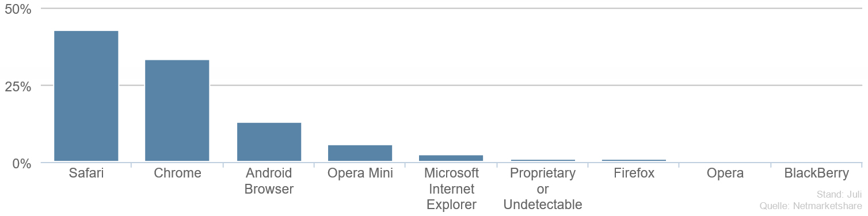Click the 0% y-axis label
Image resolution: width=868 pixels, height=216 pixels.
(x=22, y=163)
